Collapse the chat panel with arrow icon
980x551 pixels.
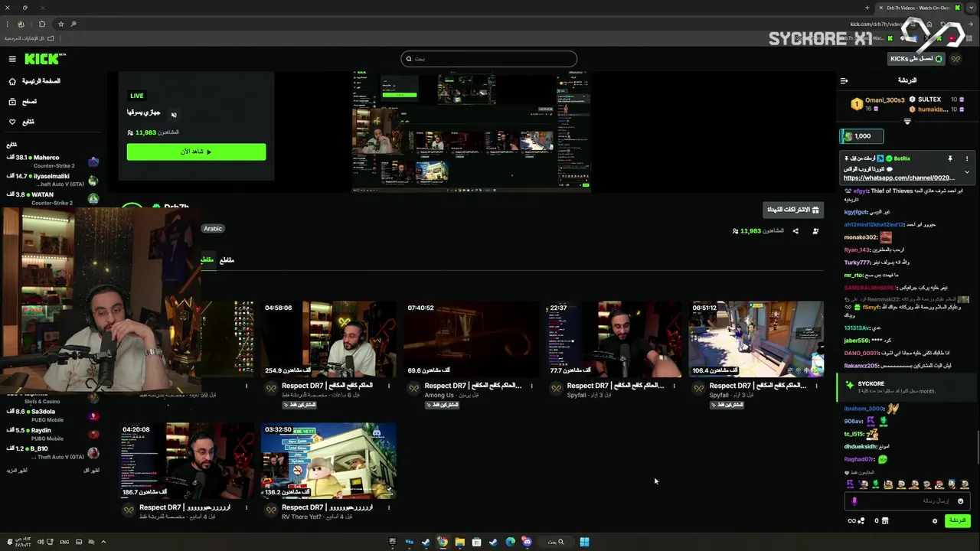click(x=844, y=80)
